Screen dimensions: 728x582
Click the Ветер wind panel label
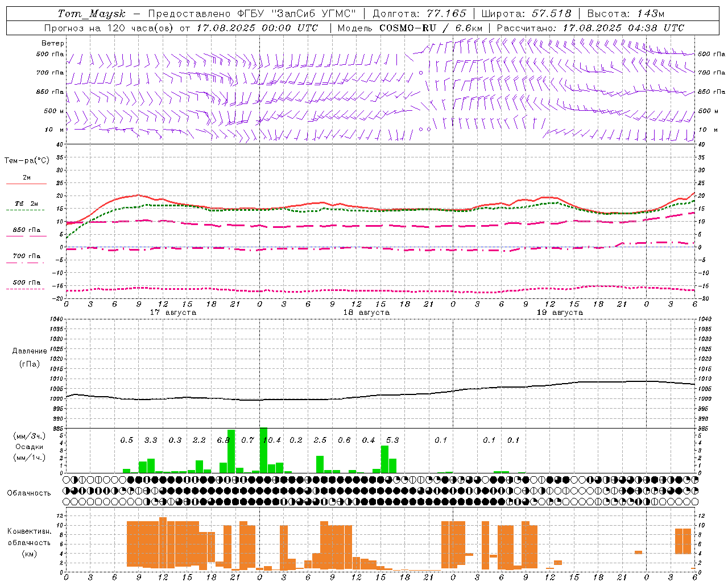click(52, 43)
